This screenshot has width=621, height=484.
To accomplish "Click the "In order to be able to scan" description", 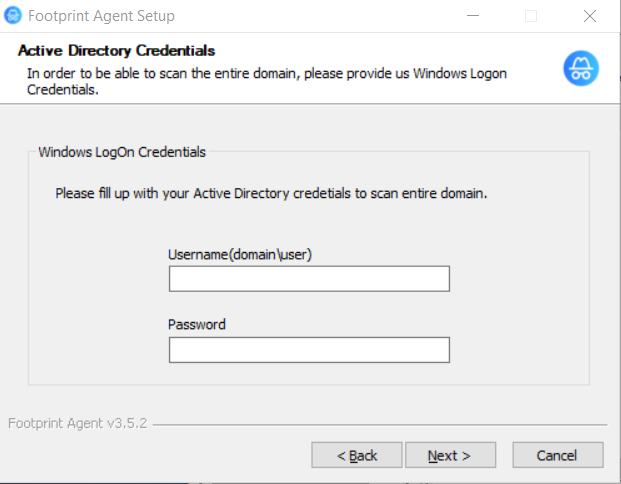I will 267,81.
